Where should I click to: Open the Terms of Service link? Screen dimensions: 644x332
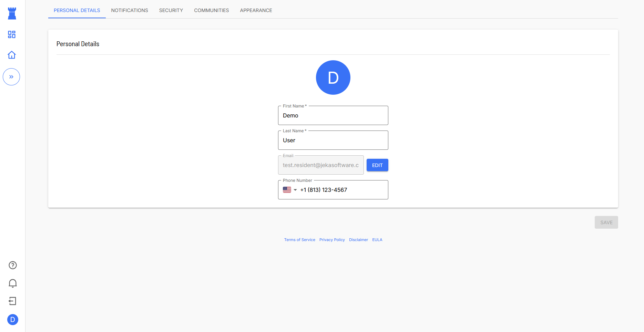tap(299, 240)
